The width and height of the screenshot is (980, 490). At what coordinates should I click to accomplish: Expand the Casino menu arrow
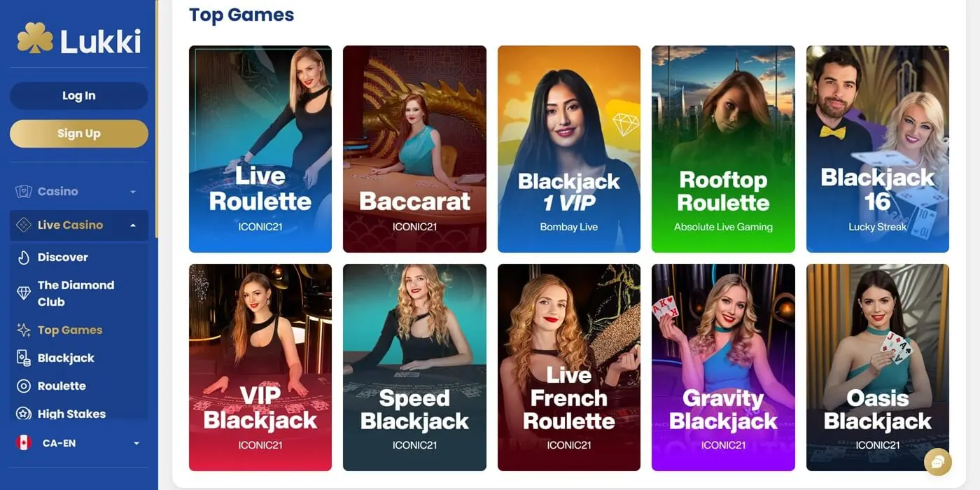coord(133,192)
